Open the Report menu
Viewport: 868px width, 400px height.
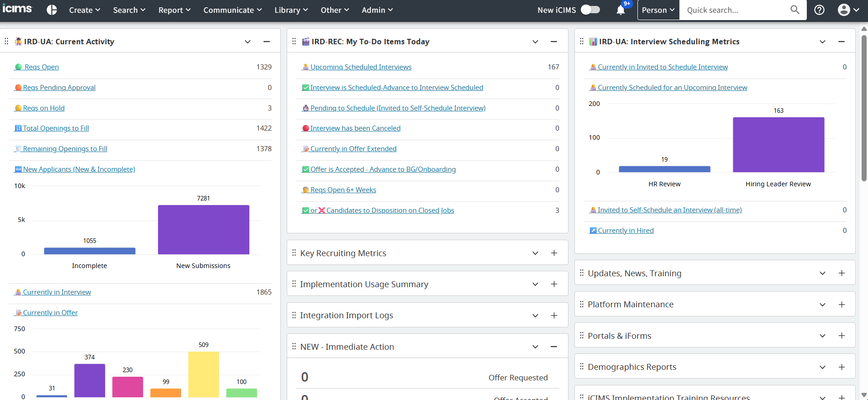click(174, 10)
